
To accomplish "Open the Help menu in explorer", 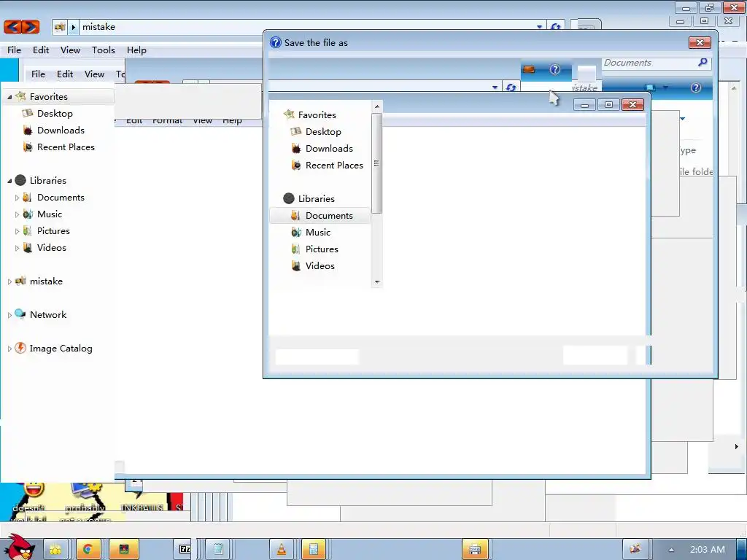I will 136,50.
